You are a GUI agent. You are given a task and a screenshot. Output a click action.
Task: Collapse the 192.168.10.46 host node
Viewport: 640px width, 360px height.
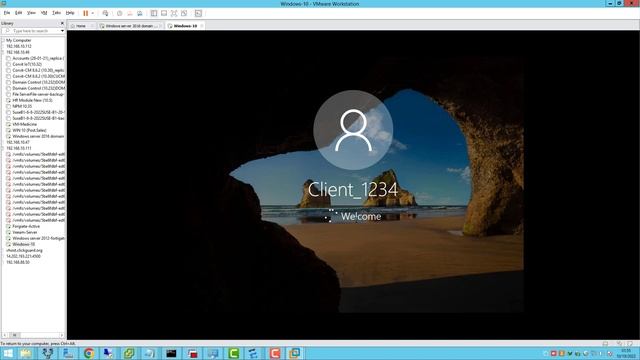point(3,52)
